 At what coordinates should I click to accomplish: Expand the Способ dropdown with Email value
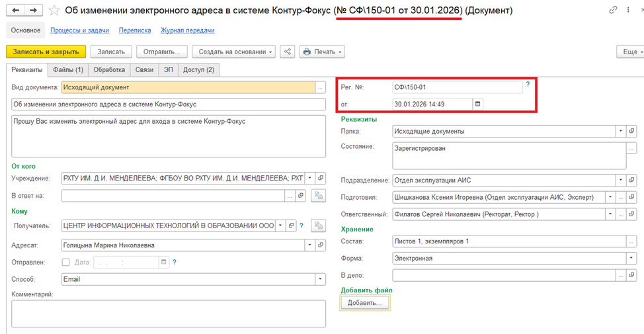coord(320,279)
